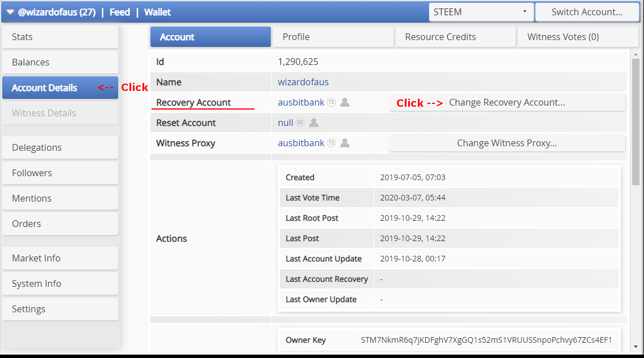Expand the @wizardofaus account menu triangle
Viewport: 644px width, 358px height.
tap(10, 12)
